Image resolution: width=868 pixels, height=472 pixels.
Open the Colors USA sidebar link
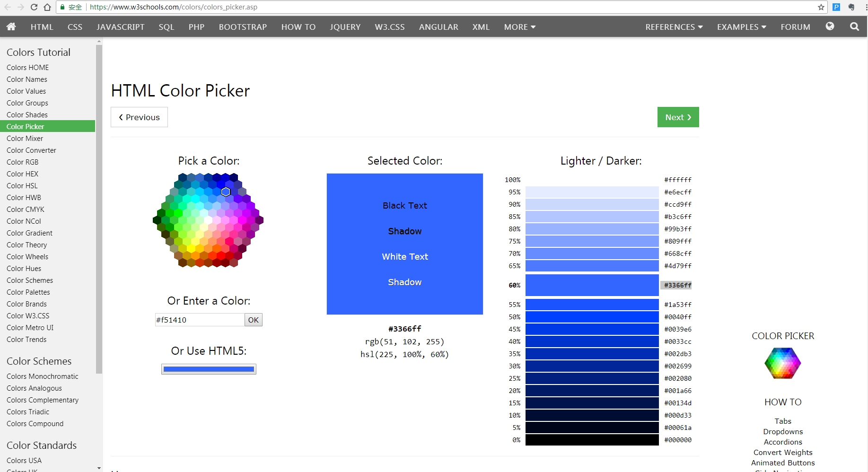24,461
